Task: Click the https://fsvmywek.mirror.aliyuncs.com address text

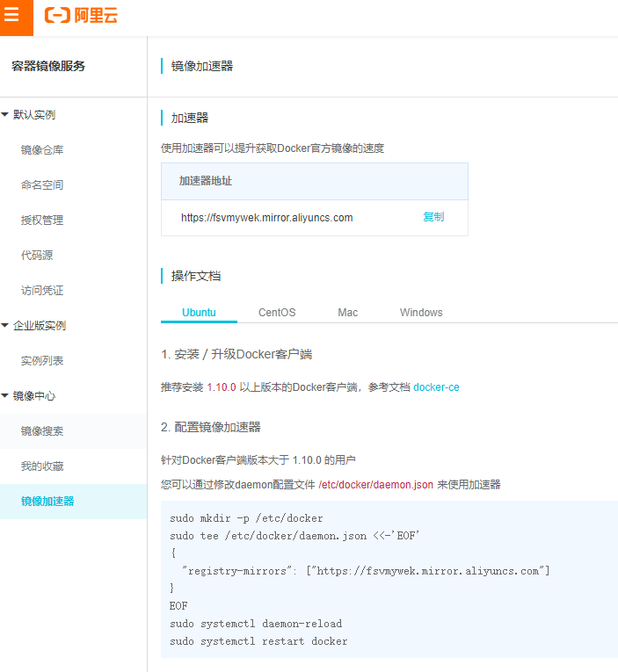Action: 266,218
